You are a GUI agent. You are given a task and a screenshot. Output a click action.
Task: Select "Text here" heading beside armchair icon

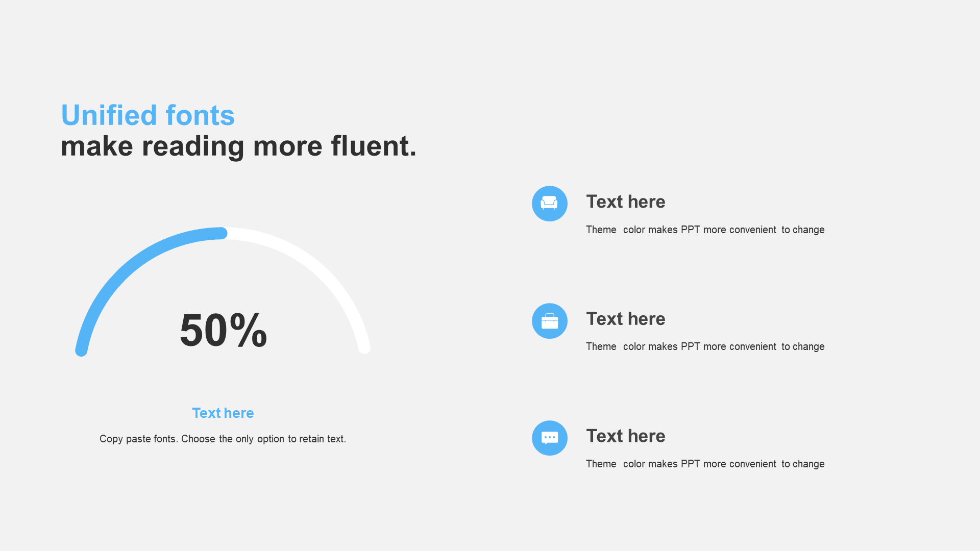pos(626,202)
